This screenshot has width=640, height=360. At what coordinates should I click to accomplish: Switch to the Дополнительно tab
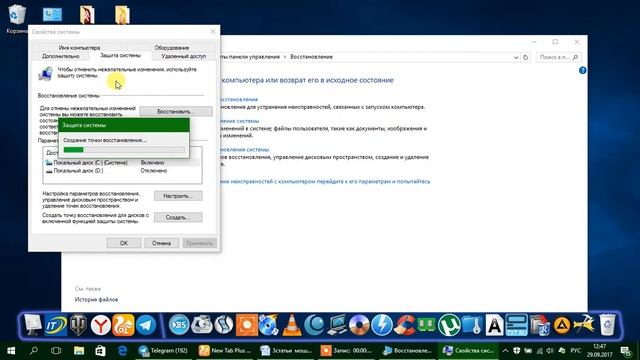[x=61, y=56]
